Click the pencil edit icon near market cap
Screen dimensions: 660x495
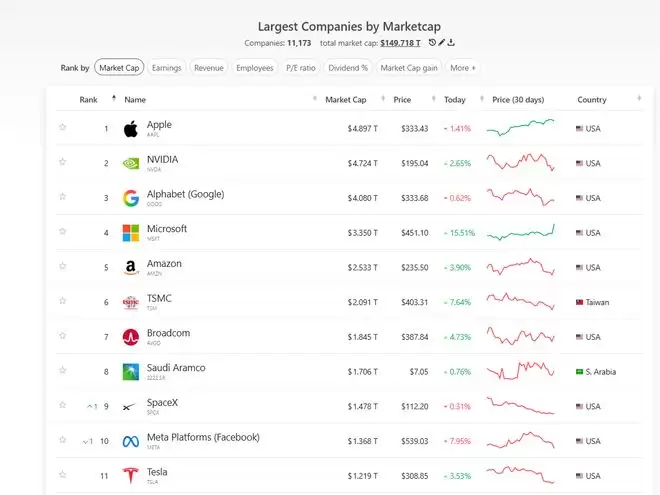[x=442, y=43]
